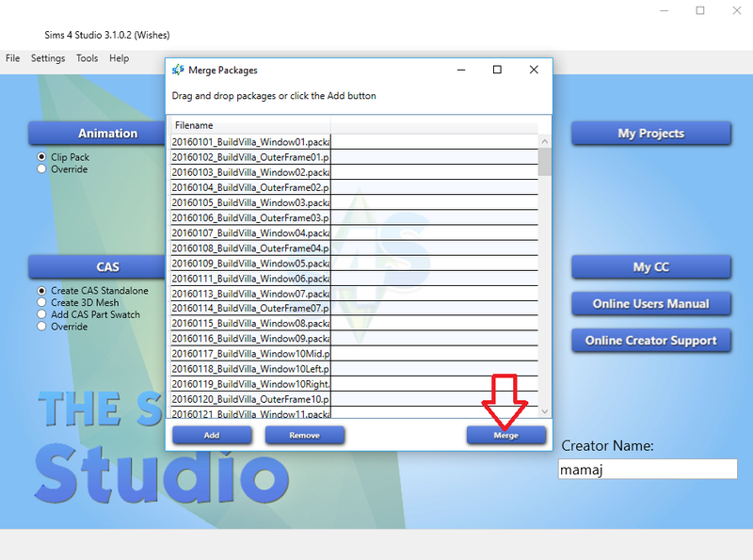
Task: Select the Override option under CAS
Action: click(x=41, y=327)
